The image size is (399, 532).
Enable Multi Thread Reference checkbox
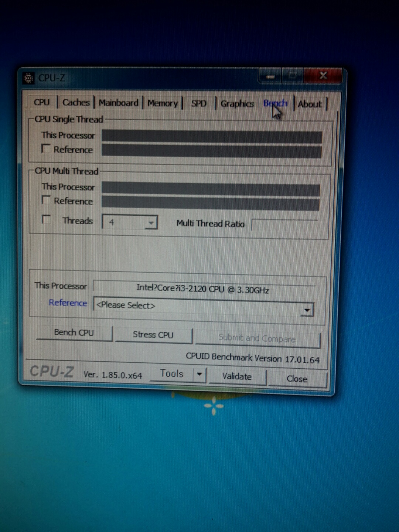46,200
